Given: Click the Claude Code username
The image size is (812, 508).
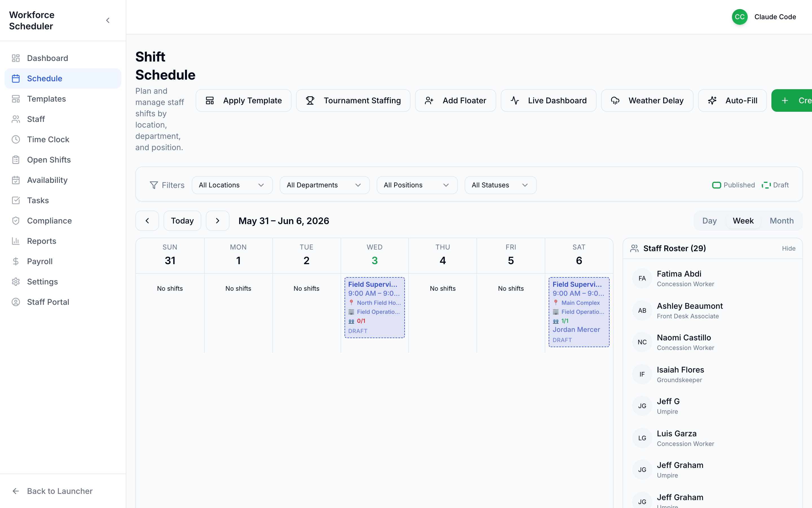Looking at the screenshot, I should click(x=775, y=17).
